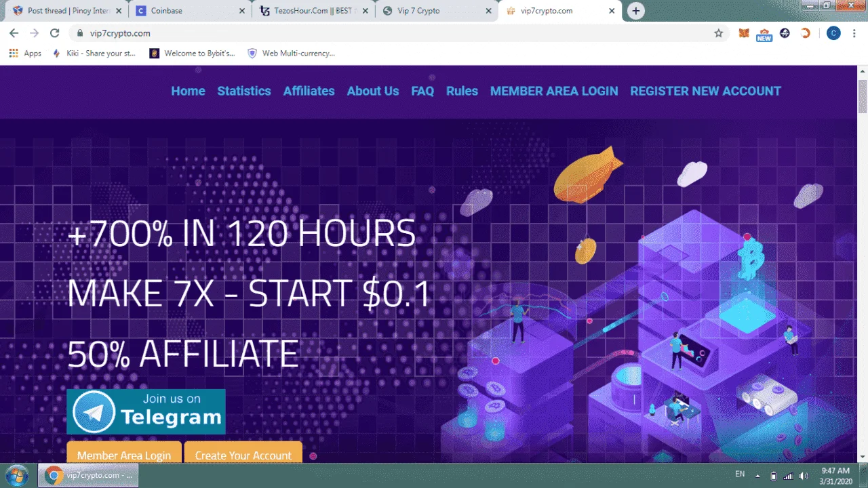This screenshot has width=868, height=488.
Task: Close the Coinbase tab
Action: coord(242,11)
